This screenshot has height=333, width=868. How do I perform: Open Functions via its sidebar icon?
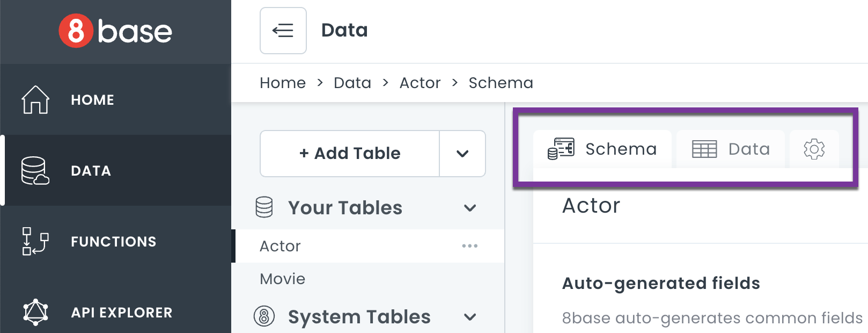(x=35, y=242)
